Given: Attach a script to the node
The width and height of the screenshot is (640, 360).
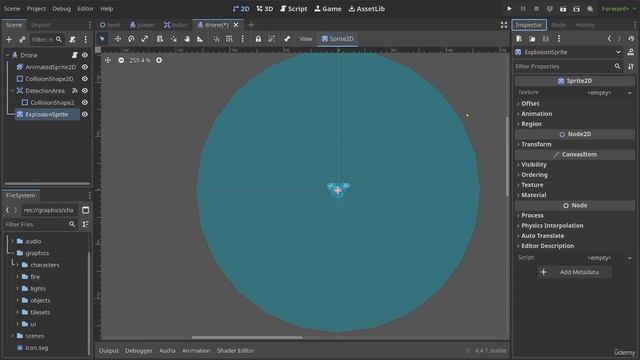Looking at the screenshot, I should pos(72,40).
